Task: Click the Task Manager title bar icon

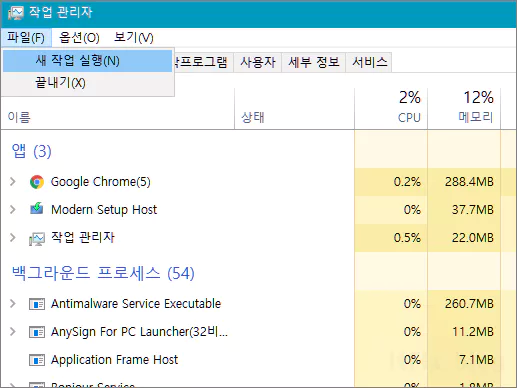Action: pyautogui.click(x=15, y=13)
